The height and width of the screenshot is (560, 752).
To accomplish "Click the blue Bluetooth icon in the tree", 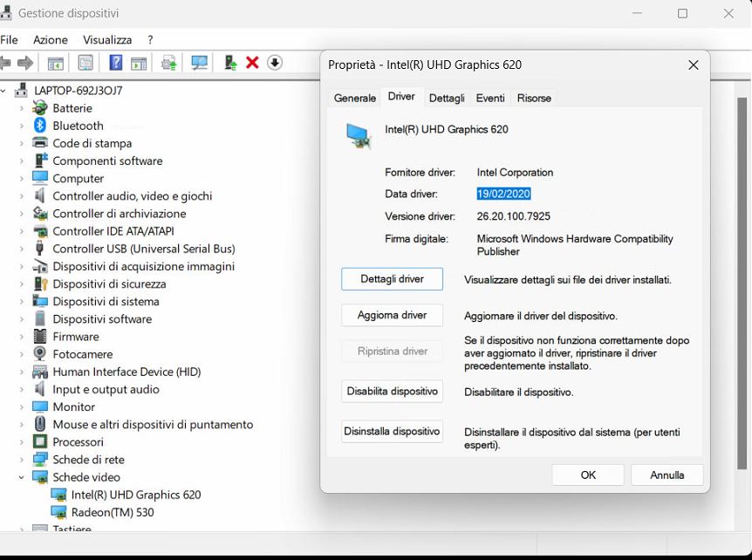I will point(40,126).
